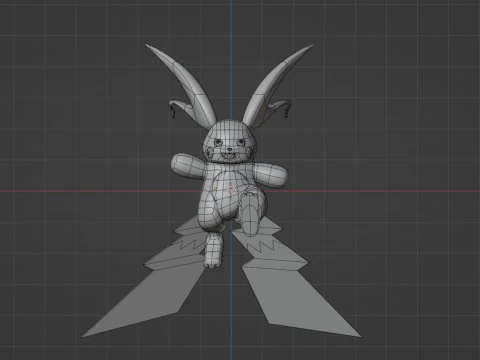Click the lower hanging foot of the character
480x360 pixels.
click(x=213, y=250)
